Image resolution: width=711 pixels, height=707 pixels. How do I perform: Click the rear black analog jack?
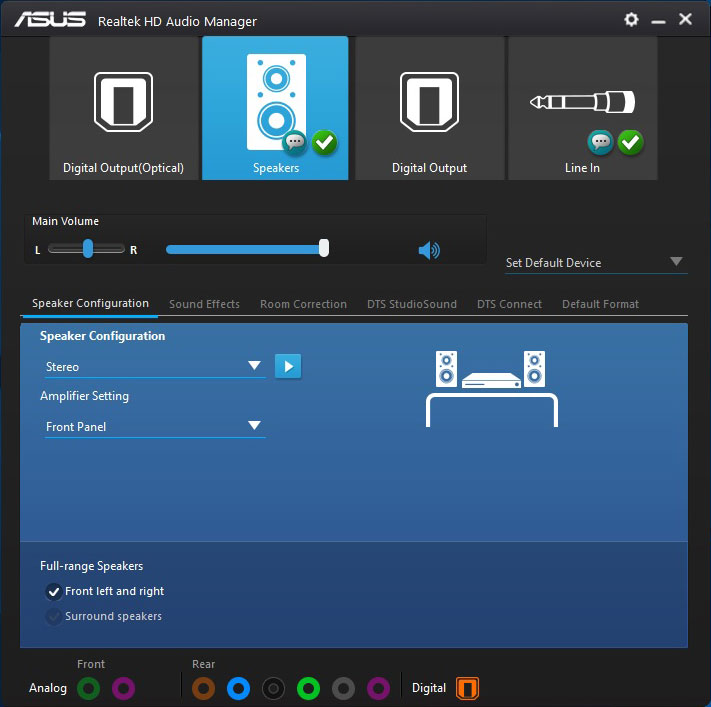point(273,688)
